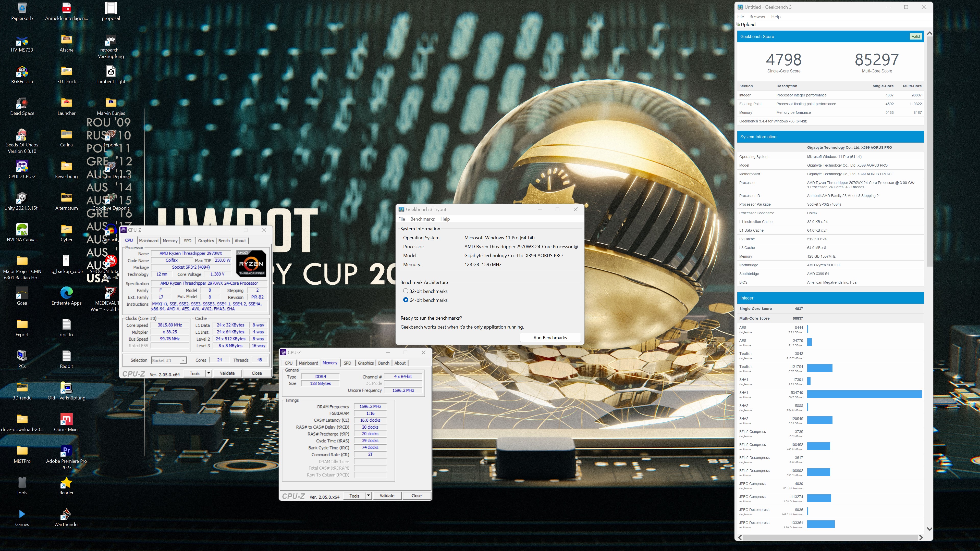The width and height of the screenshot is (980, 551).
Task: Click the BIOS American Megatrends row
Action: pyautogui.click(x=830, y=283)
